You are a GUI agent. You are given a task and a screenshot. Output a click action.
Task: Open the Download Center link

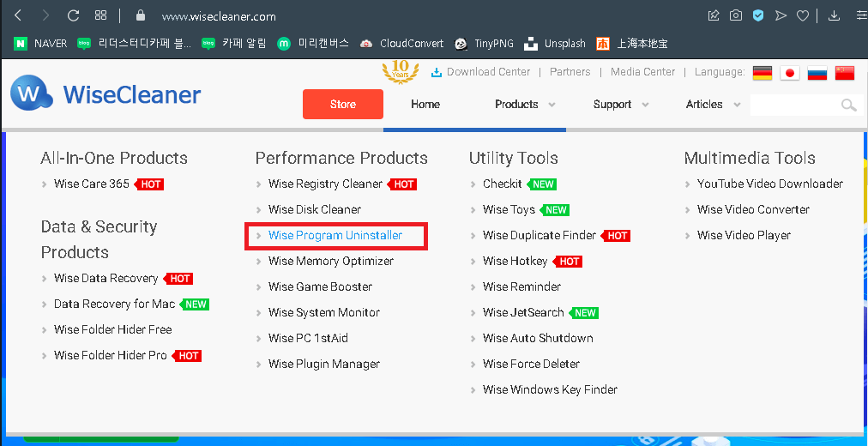480,72
